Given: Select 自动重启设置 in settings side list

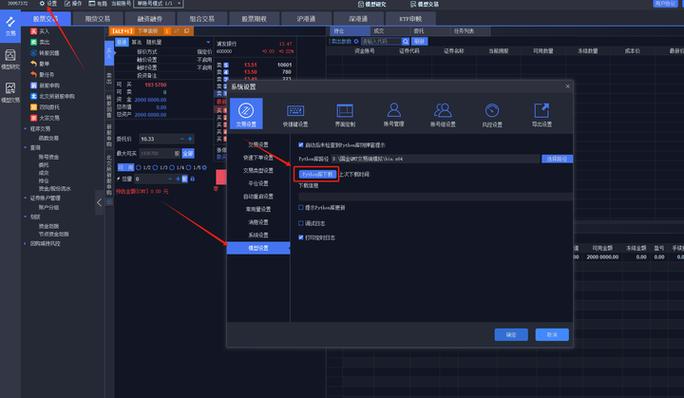Looking at the screenshot, I should pos(258,196).
